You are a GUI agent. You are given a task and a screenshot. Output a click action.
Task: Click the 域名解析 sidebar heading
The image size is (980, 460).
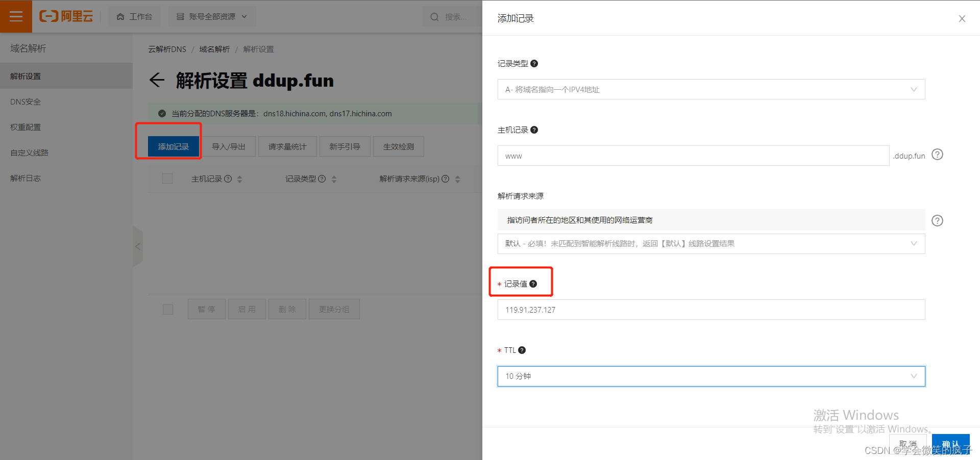28,48
